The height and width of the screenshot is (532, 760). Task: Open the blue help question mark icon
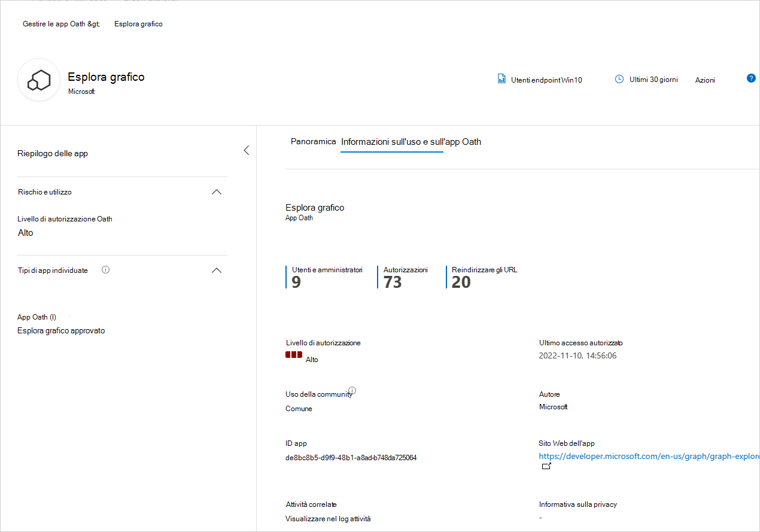tap(751, 78)
